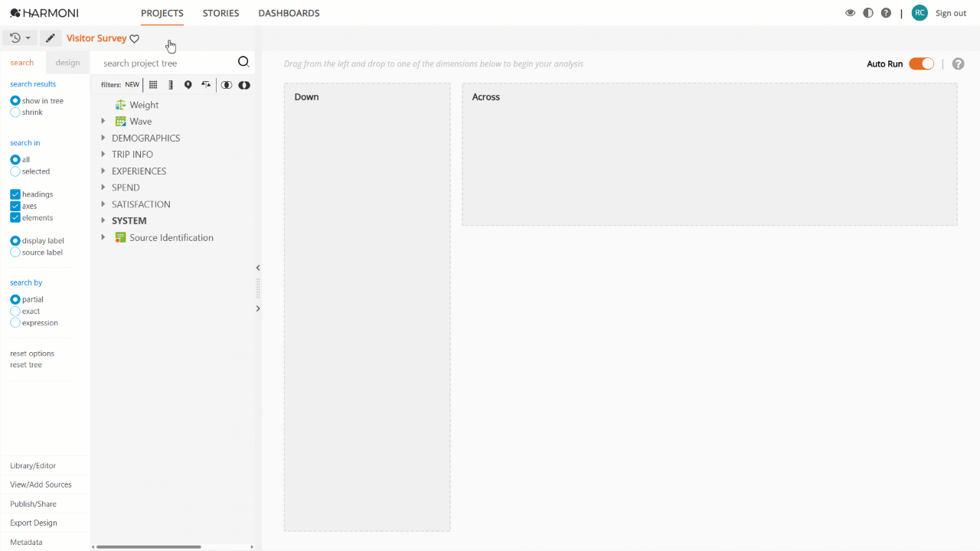The height and width of the screenshot is (551, 980).
Task: Open help from the header question mark
Action: click(x=886, y=13)
